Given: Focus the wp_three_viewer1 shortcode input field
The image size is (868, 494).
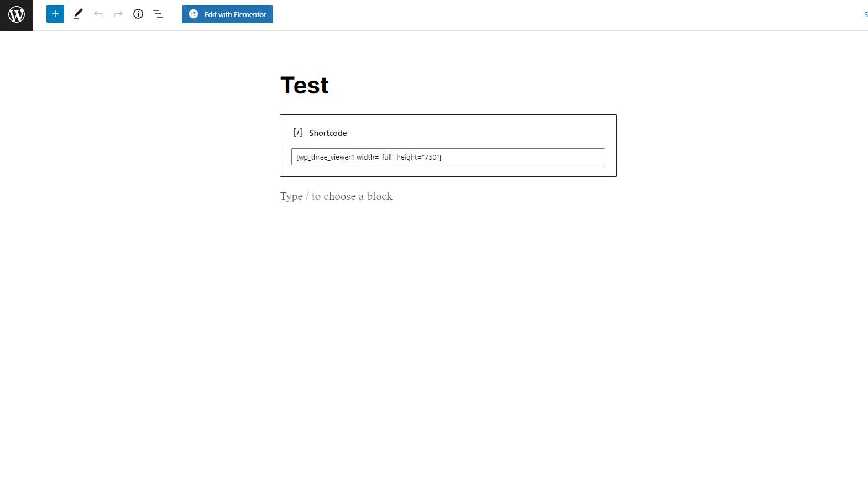Looking at the screenshot, I should pos(448,157).
